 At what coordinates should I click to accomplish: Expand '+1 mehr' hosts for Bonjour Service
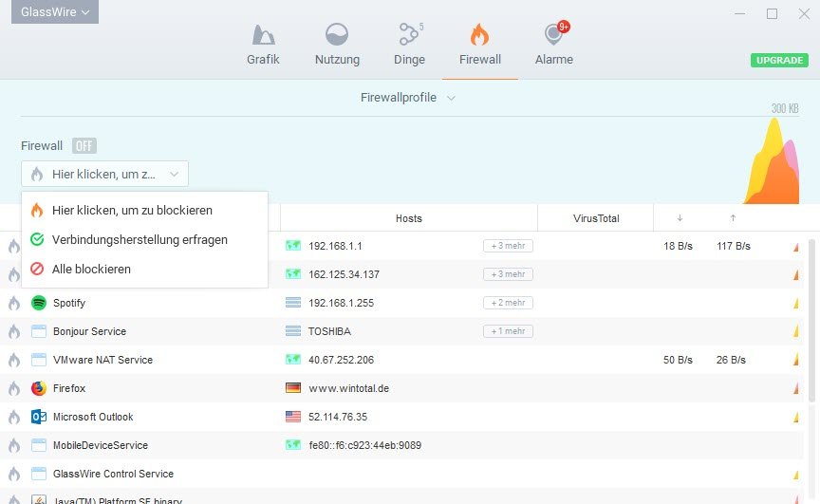(x=508, y=331)
